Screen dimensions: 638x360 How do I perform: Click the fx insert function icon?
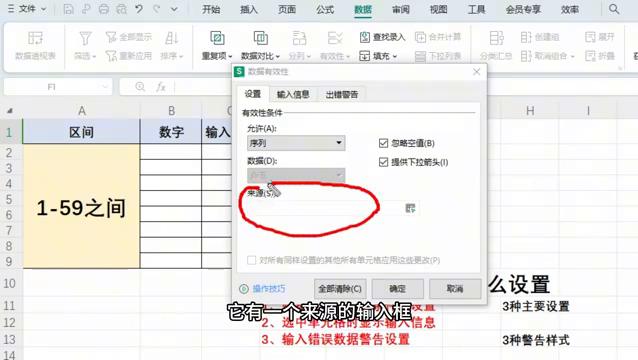coord(161,87)
